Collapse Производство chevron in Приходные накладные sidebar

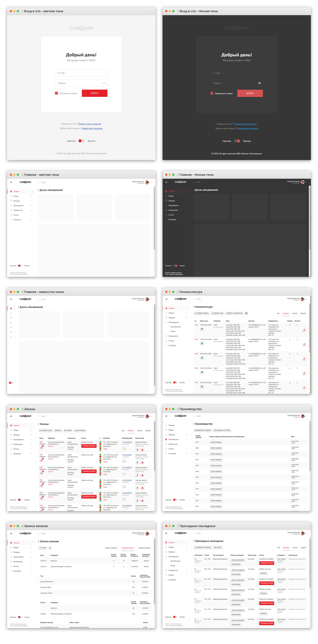tap(186, 556)
